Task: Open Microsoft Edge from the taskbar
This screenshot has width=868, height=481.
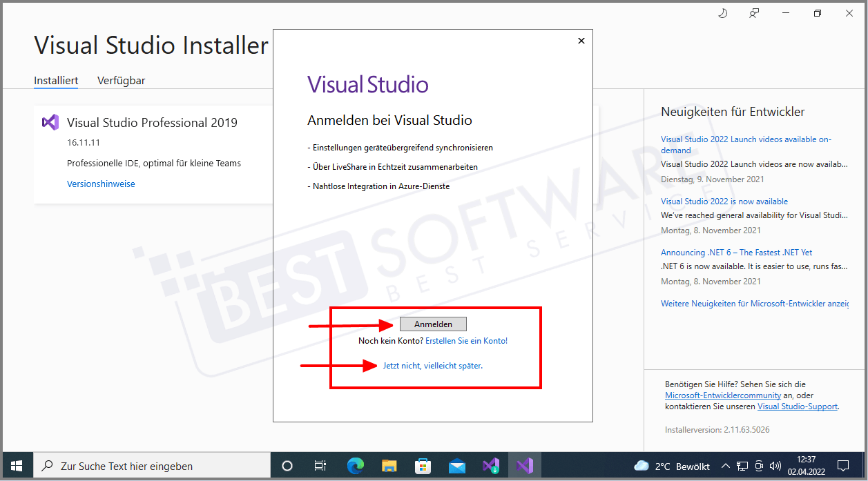Action: pyautogui.click(x=355, y=466)
